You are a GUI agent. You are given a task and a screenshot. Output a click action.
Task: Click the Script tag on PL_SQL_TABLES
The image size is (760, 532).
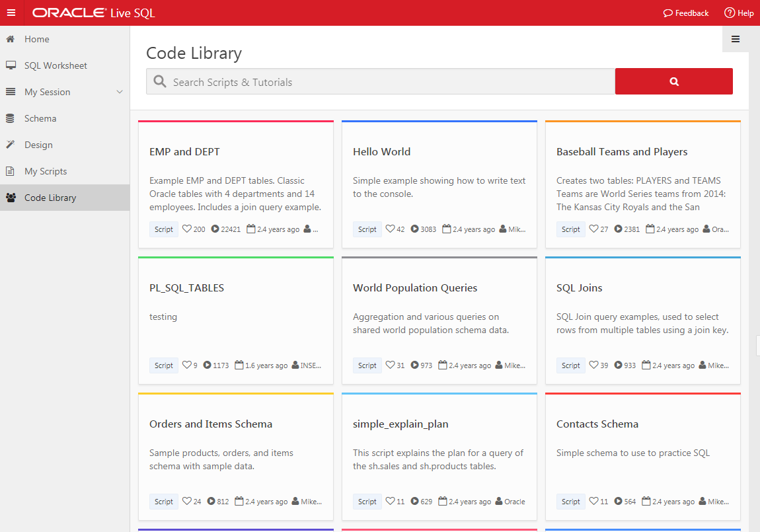(x=164, y=365)
